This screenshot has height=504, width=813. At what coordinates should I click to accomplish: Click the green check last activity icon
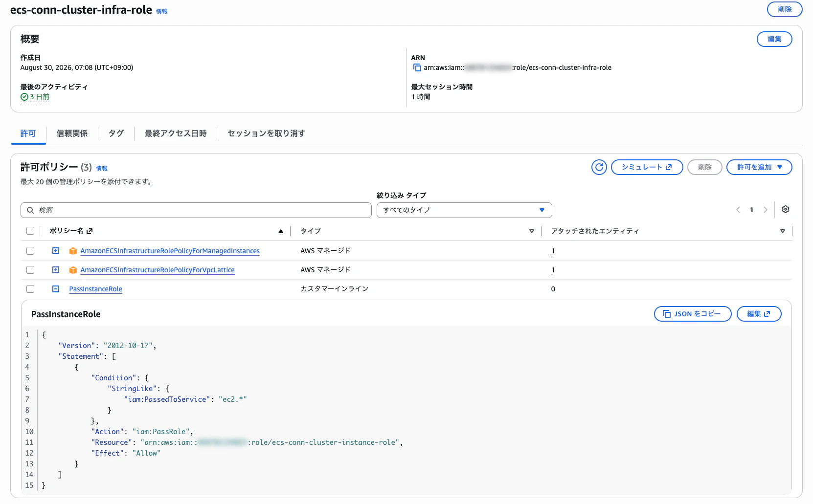[x=24, y=97]
